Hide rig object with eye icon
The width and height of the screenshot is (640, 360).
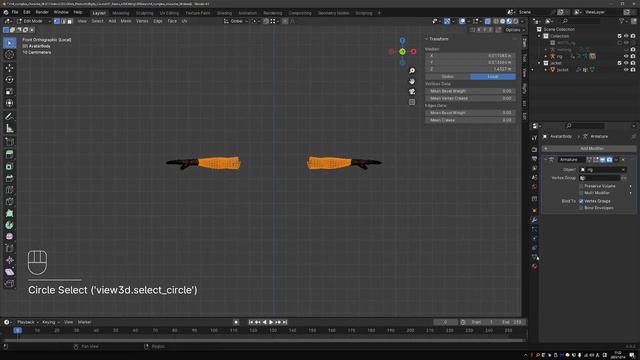pos(626,56)
